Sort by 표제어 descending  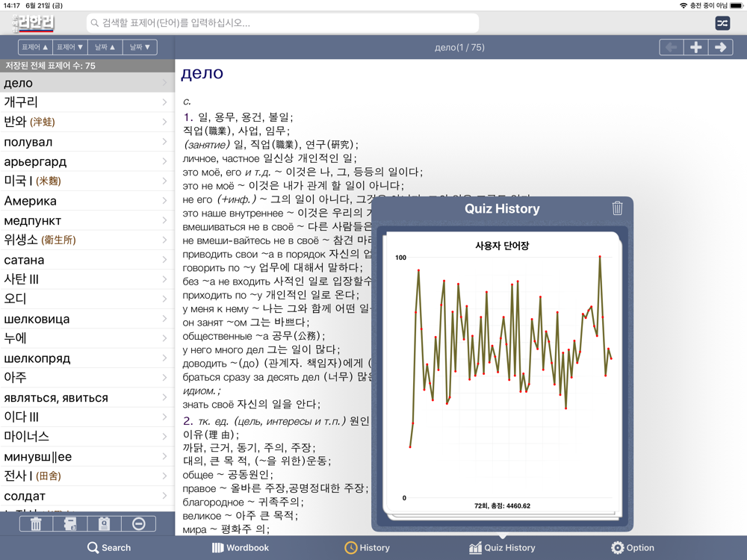pyautogui.click(x=70, y=47)
